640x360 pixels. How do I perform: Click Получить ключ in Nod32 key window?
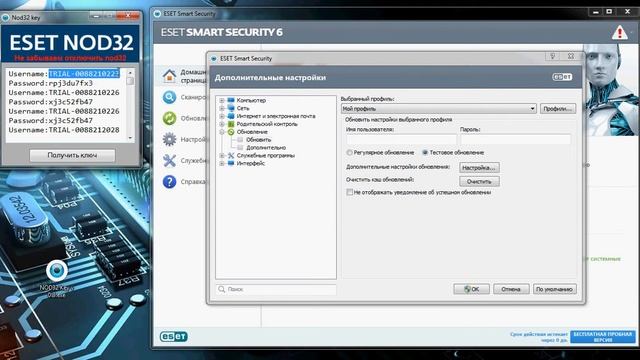click(72, 155)
